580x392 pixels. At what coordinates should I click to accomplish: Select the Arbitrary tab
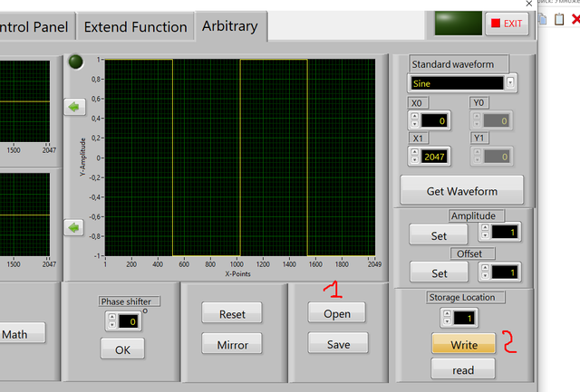point(230,26)
